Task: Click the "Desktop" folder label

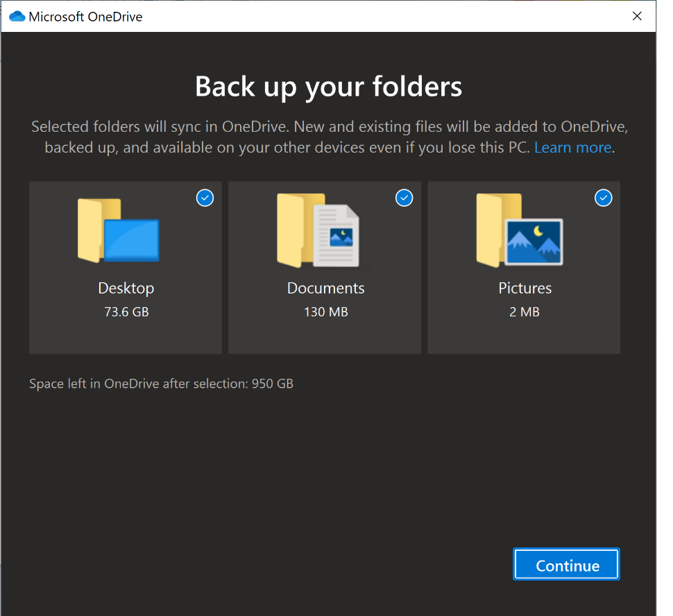Action: (x=126, y=288)
